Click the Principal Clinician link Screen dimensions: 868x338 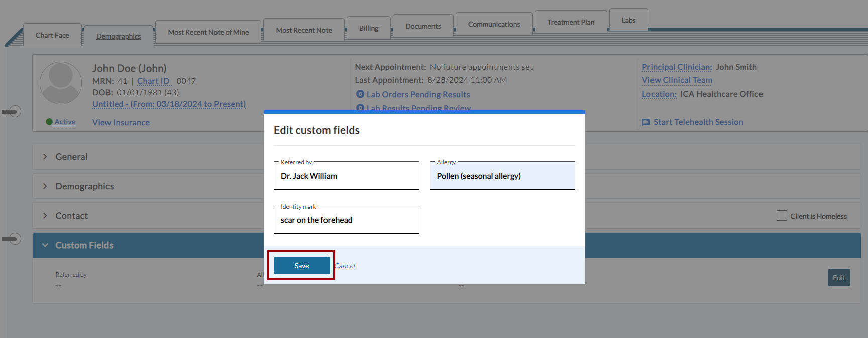[677, 67]
